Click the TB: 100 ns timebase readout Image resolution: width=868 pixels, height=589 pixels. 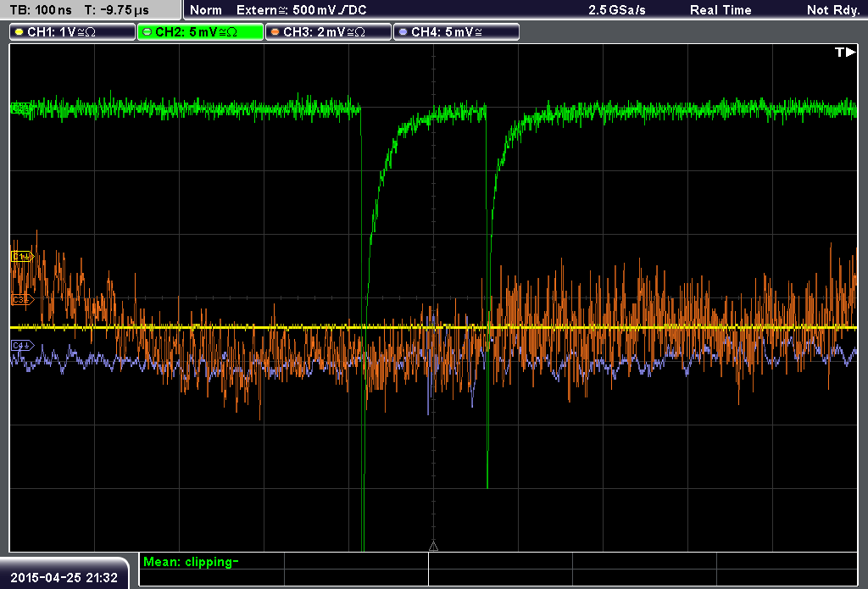tap(41, 10)
